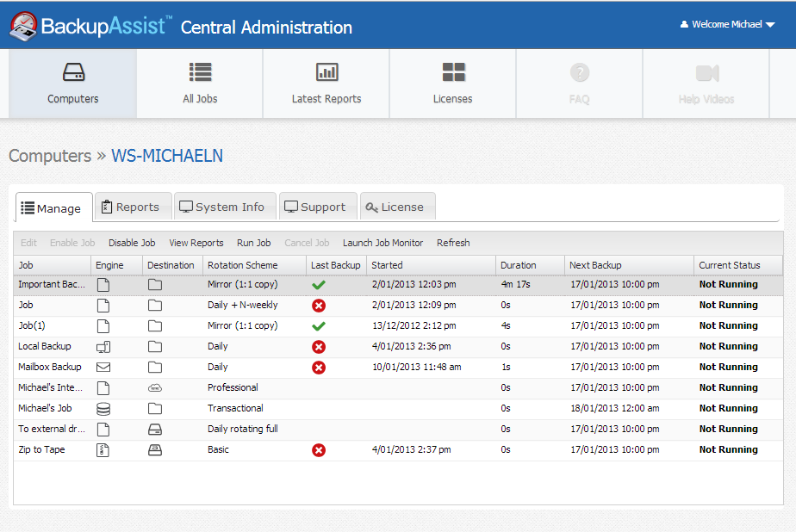Click the green checkmark for Job(1)
The image size is (796, 532).
coord(319,326)
